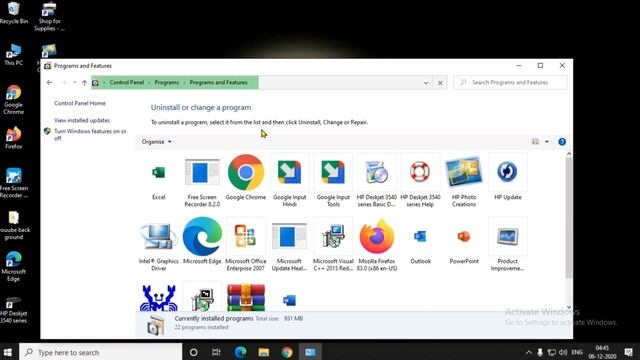Open Free Screen Recorder desktop shortcut
The height and width of the screenshot is (360, 640).
(13, 183)
